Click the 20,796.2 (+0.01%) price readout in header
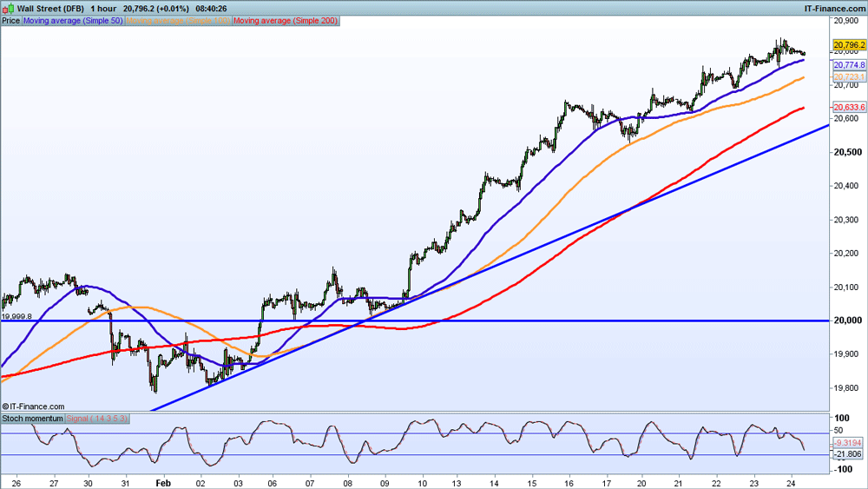Image resolution: width=868 pixels, height=489 pixels. (x=155, y=9)
